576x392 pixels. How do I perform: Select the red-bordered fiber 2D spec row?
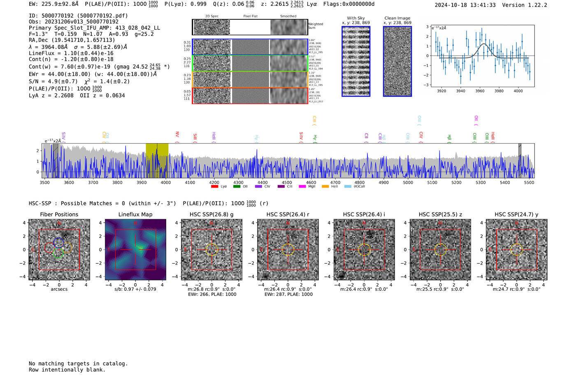(250, 95)
